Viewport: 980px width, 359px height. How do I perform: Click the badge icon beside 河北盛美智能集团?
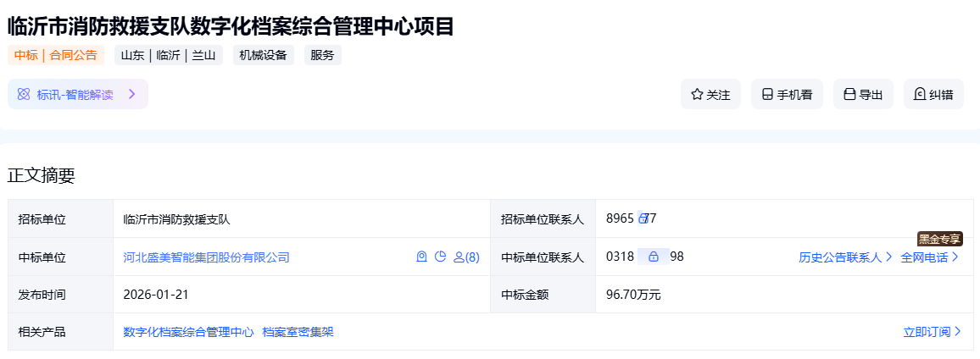[421, 257]
